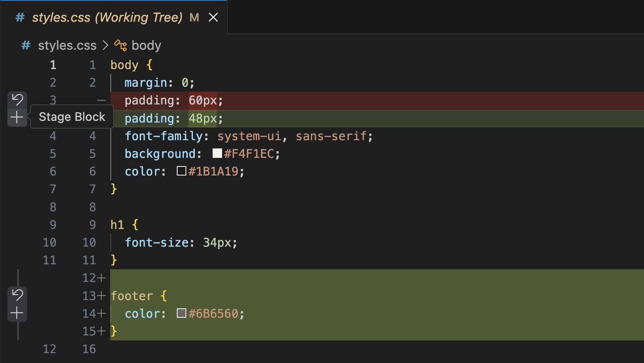644x363 pixels.
Task: Open the #F4F1EC background color swatch
Action: [217, 153]
